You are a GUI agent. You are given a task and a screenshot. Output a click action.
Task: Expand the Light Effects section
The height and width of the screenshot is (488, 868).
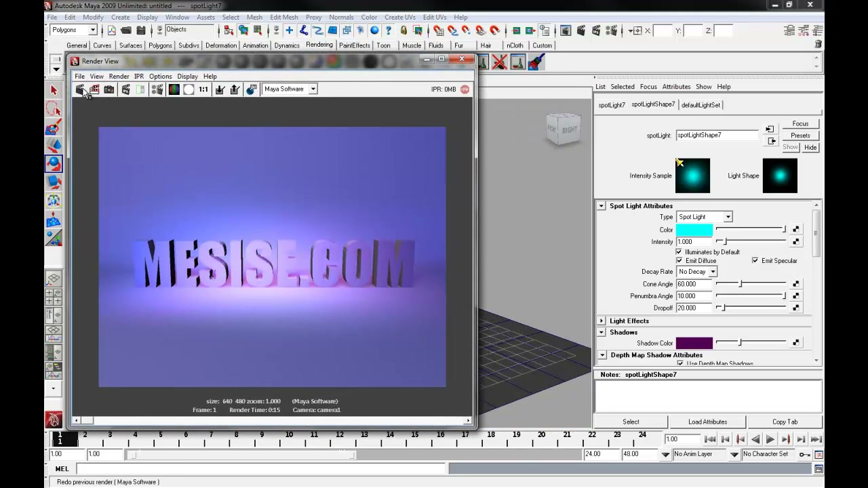pos(601,321)
